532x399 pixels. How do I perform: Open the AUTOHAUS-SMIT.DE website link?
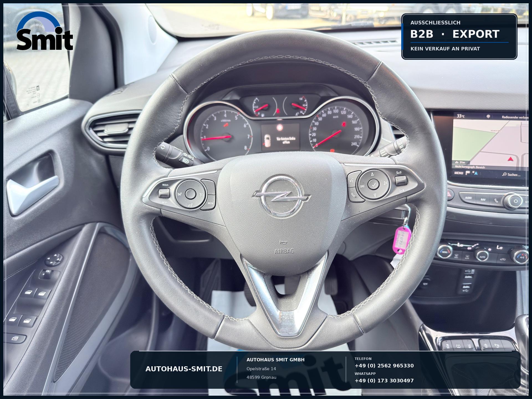coord(184,369)
